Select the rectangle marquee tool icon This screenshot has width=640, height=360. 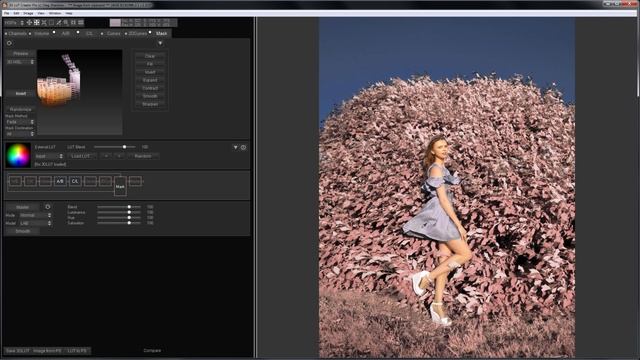(51, 22)
